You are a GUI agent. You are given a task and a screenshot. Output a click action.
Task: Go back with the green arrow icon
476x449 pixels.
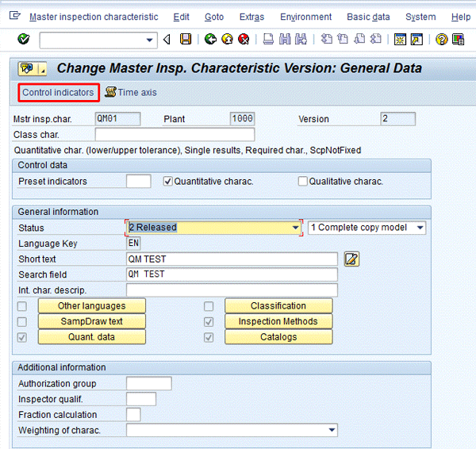(x=210, y=39)
